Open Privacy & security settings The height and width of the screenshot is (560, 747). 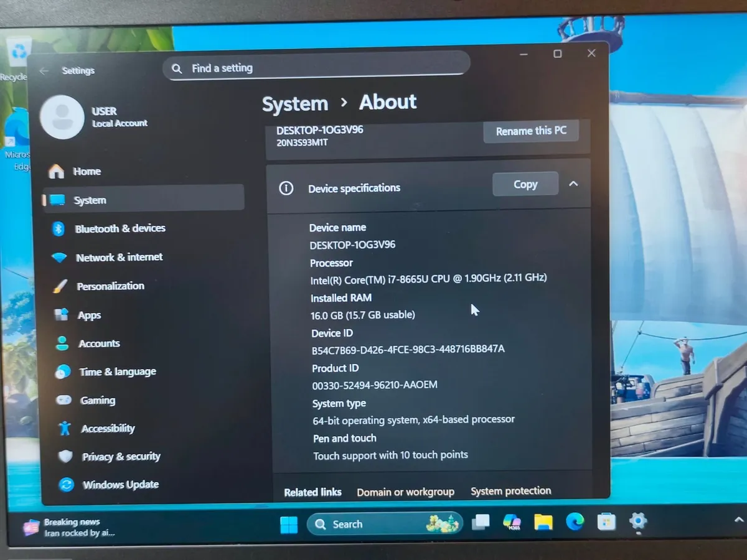click(x=121, y=456)
